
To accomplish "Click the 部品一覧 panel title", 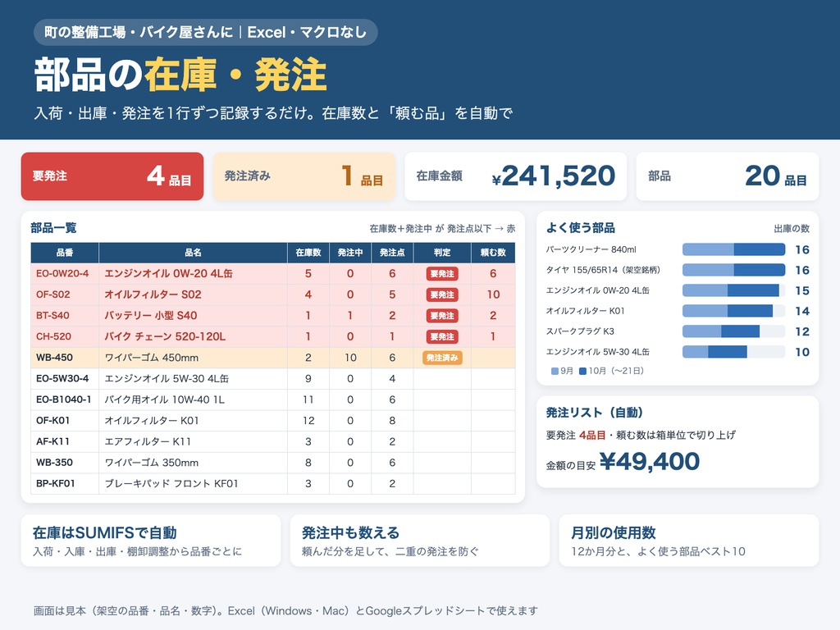I will [x=53, y=228].
